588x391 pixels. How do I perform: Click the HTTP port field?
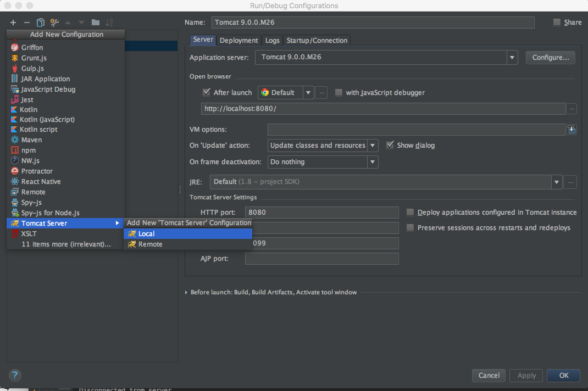tap(321, 213)
